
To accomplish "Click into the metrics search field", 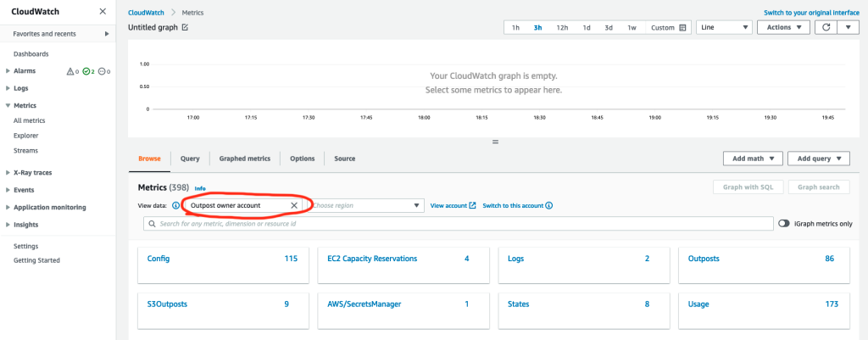I will click(458, 224).
